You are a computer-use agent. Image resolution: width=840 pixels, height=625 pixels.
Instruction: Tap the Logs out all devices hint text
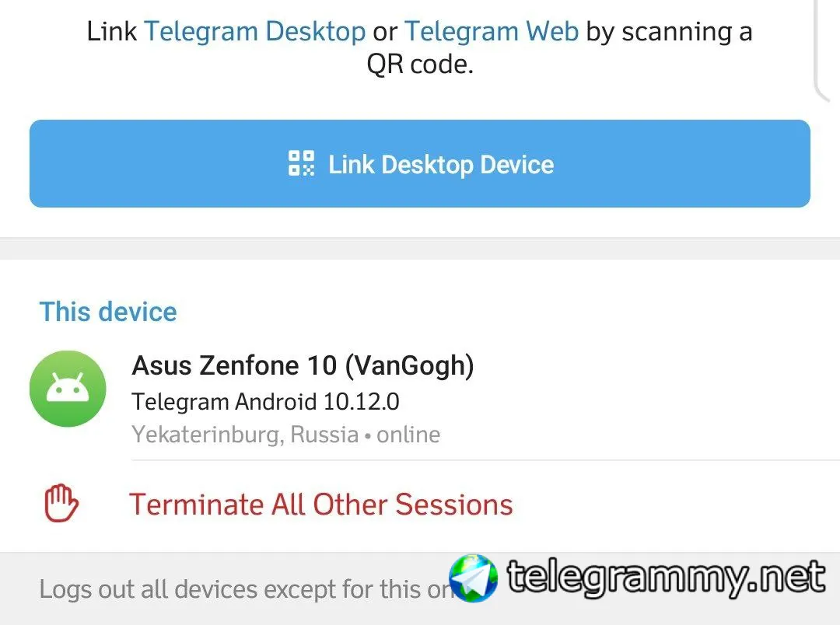pos(241,589)
